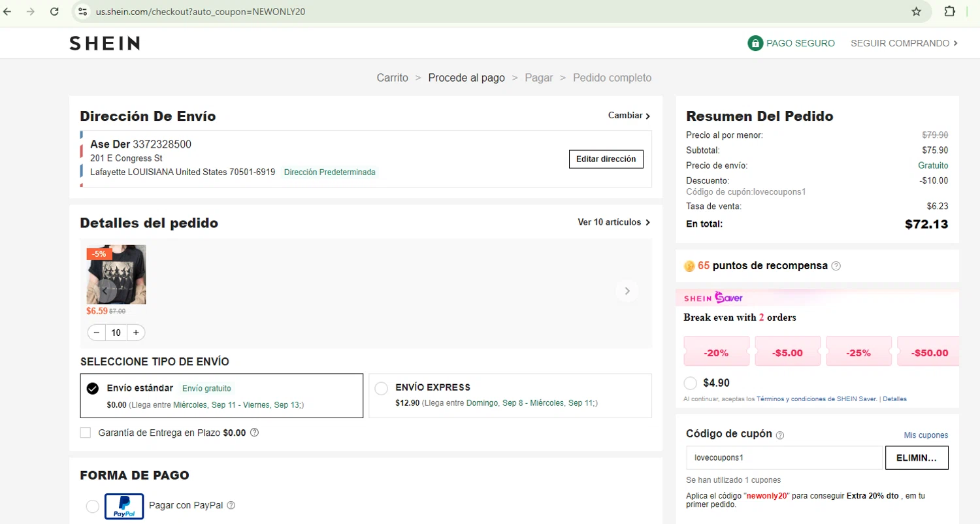The height and width of the screenshot is (524, 980).
Task: Decrease item quantity with minus button
Action: (x=97, y=333)
